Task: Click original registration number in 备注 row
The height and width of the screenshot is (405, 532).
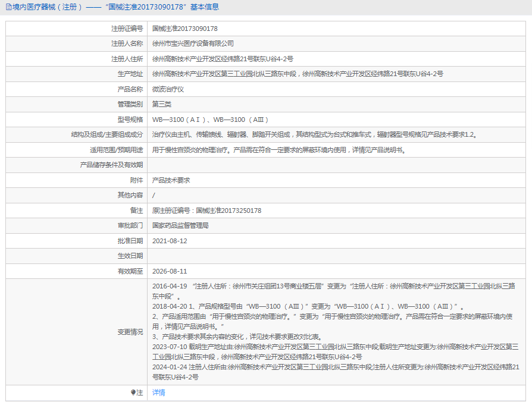Action: point(207,211)
